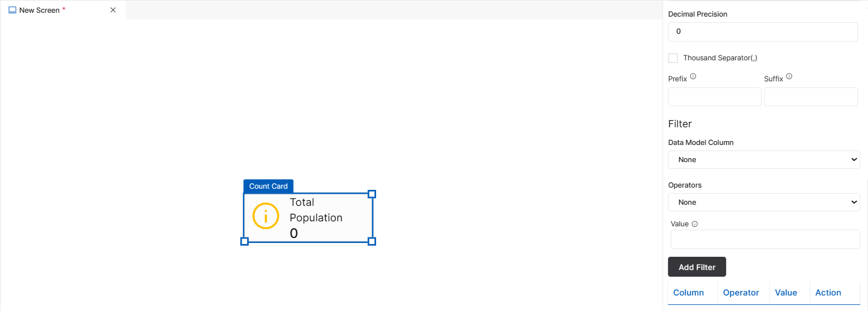This screenshot has height=311, width=868.
Task: Close the New Screen tab
Action: click(x=113, y=10)
